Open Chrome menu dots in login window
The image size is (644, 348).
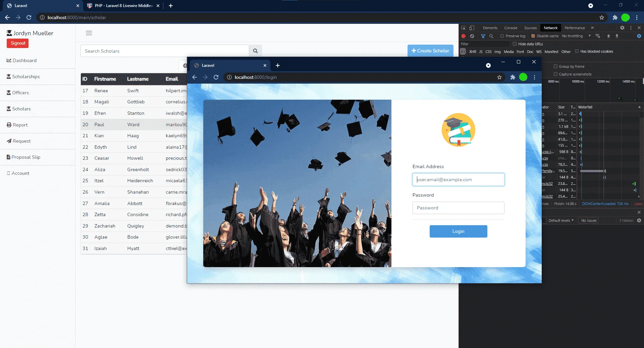[x=535, y=77]
